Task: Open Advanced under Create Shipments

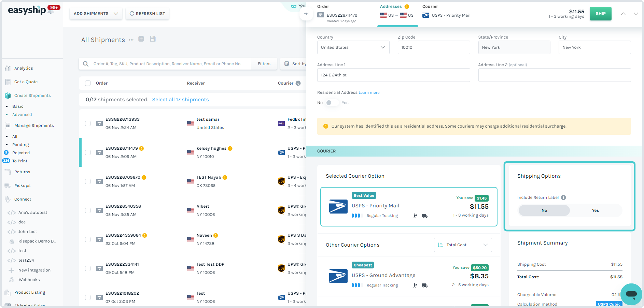Action: coord(22,115)
